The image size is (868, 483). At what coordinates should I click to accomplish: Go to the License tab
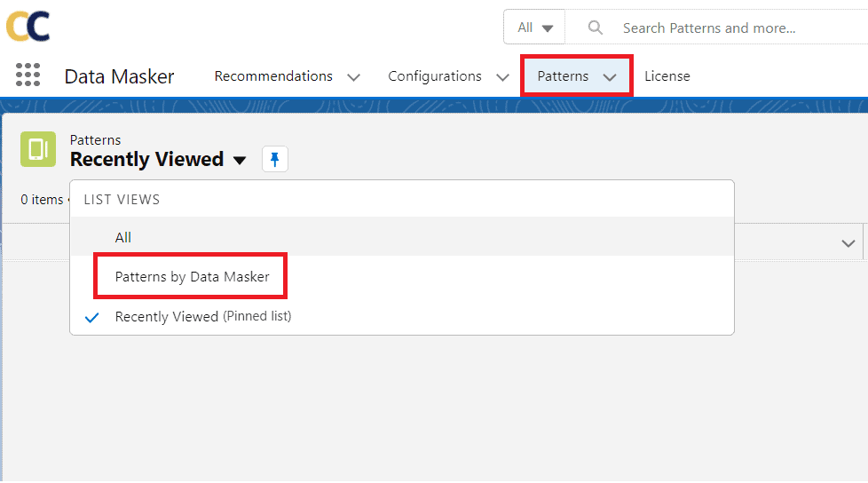667,76
